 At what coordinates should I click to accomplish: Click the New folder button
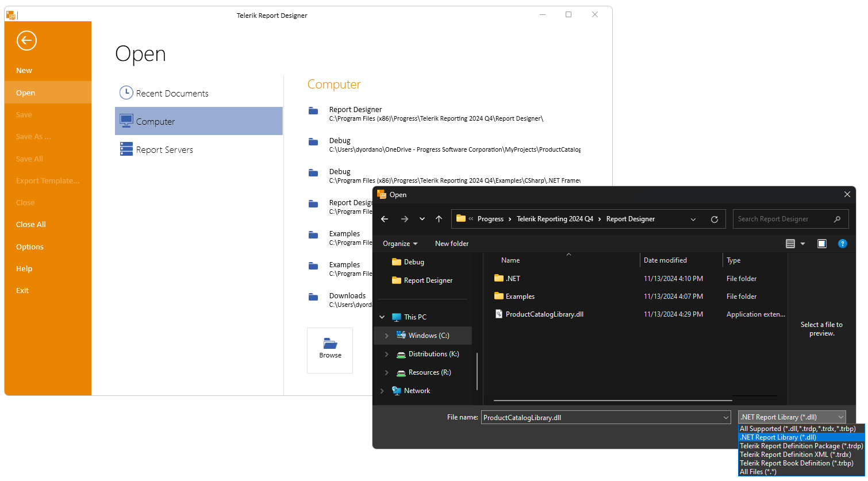pos(451,243)
